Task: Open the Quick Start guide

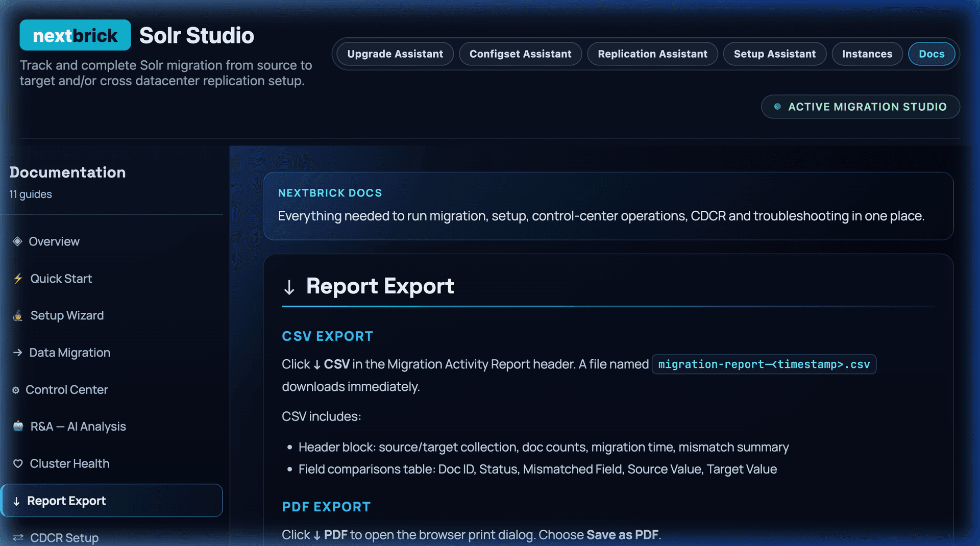Action: pos(111,279)
